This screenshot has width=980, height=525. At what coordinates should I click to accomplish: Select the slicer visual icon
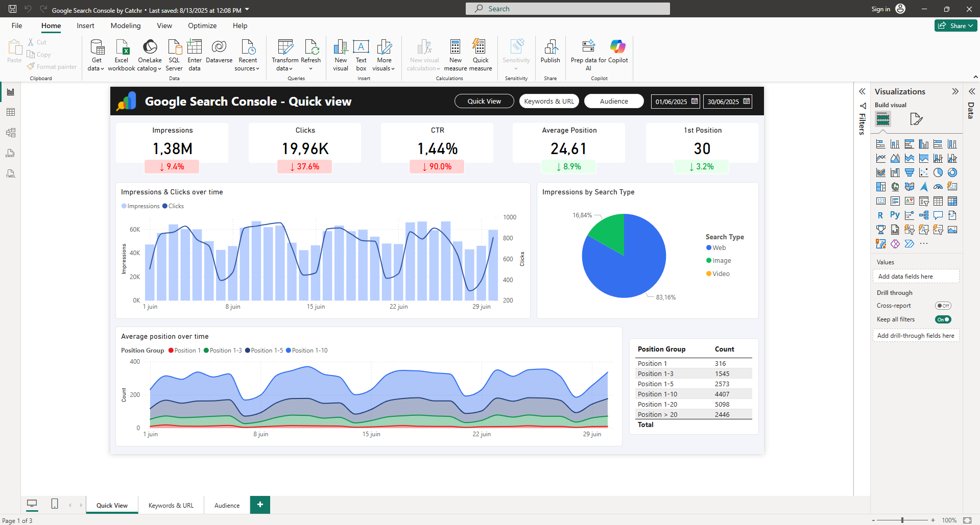coord(923,201)
